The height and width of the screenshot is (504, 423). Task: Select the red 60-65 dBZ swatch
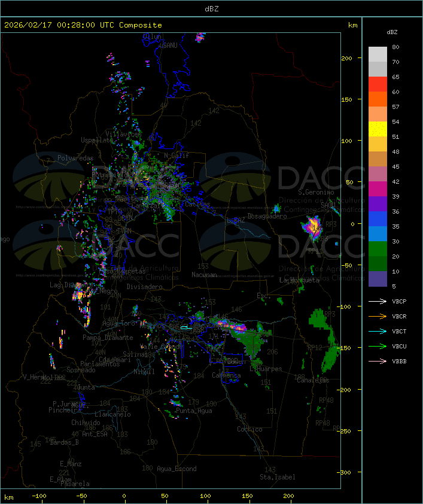coord(378,84)
